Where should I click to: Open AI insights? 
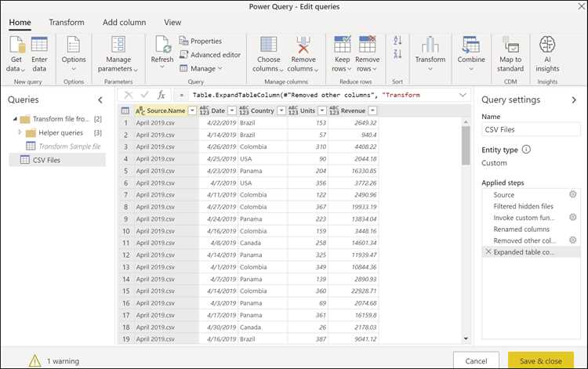[x=547, y=54]
